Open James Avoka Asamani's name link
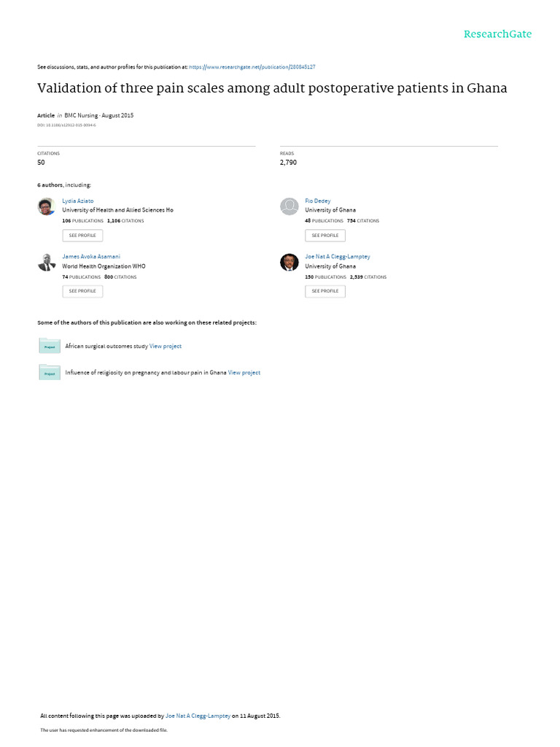The width and height of the screenshot is (560, 747). (91, 257)
